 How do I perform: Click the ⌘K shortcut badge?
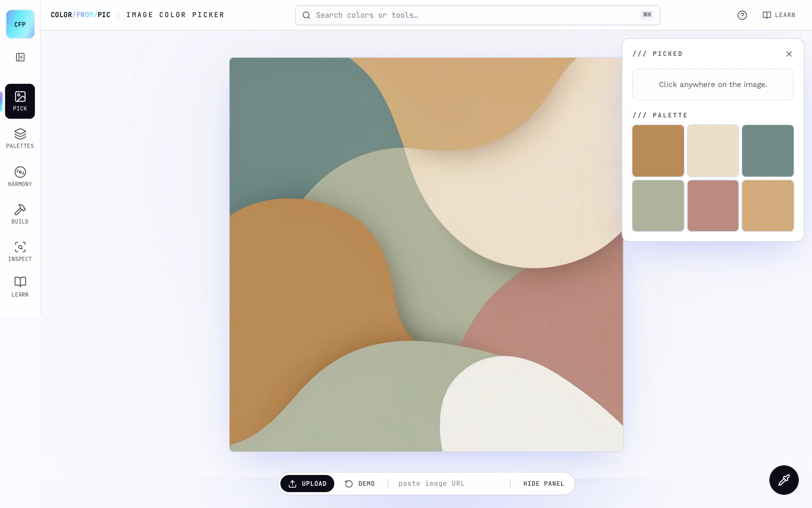647,15
